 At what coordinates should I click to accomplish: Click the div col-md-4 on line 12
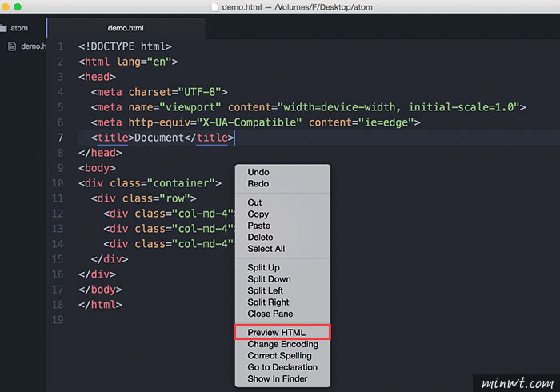169,214
